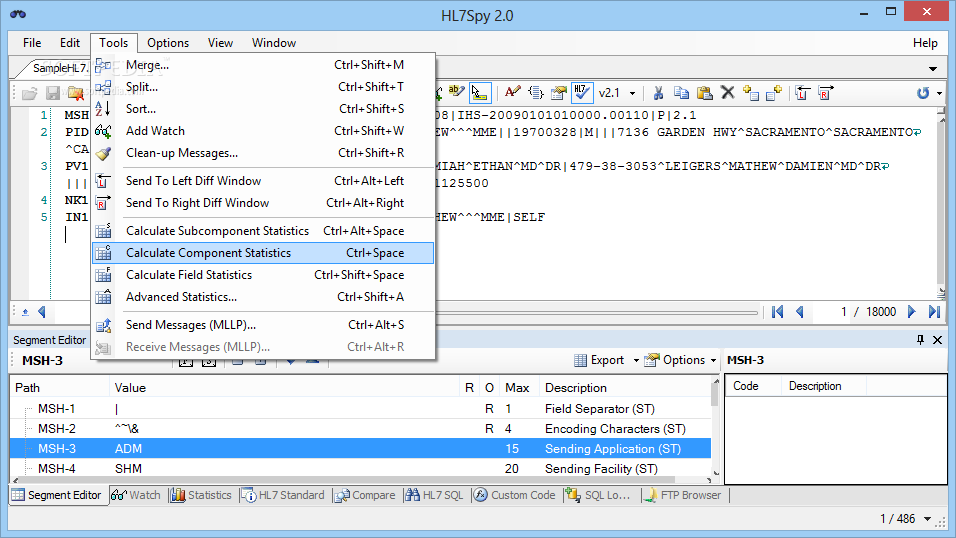Select Split... from the Tools menu
Screen dimensions: 956x538
coord(263,87)
